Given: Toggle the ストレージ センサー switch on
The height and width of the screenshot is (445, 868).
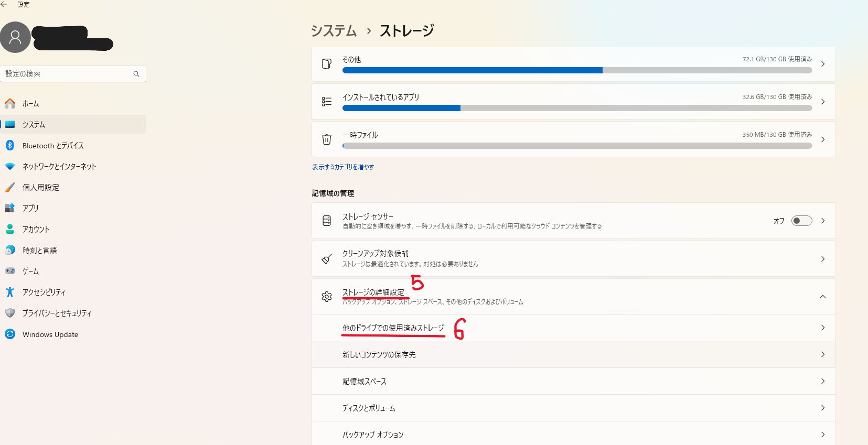Looking at the screenshot, I should (801, 221).
